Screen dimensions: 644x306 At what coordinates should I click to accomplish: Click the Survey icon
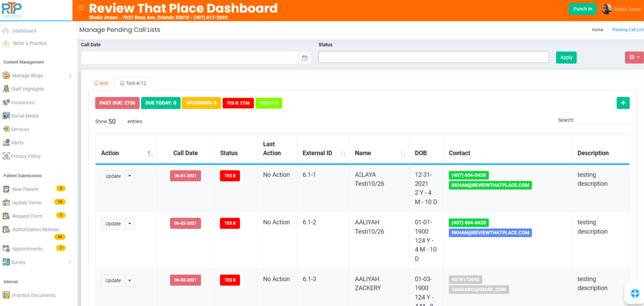tap(6, 262)
